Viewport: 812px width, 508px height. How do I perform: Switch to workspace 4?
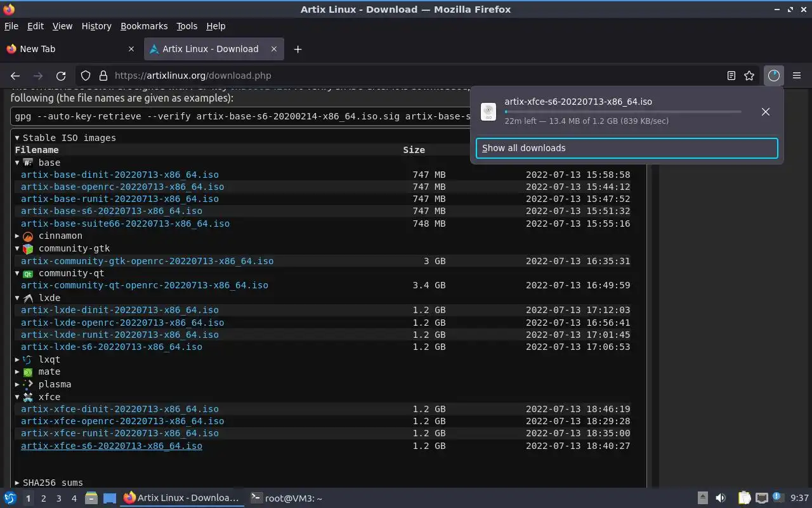pyautogui.click(x=74, y=498)
